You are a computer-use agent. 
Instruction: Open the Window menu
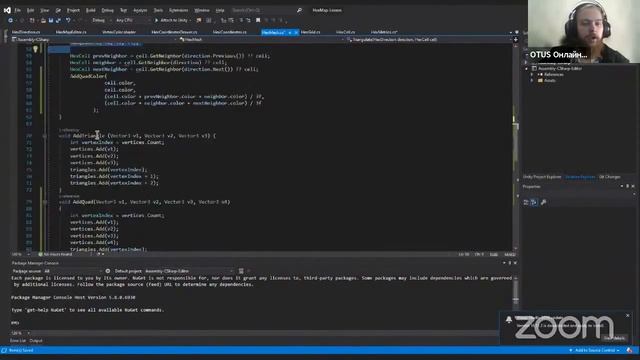202,10
